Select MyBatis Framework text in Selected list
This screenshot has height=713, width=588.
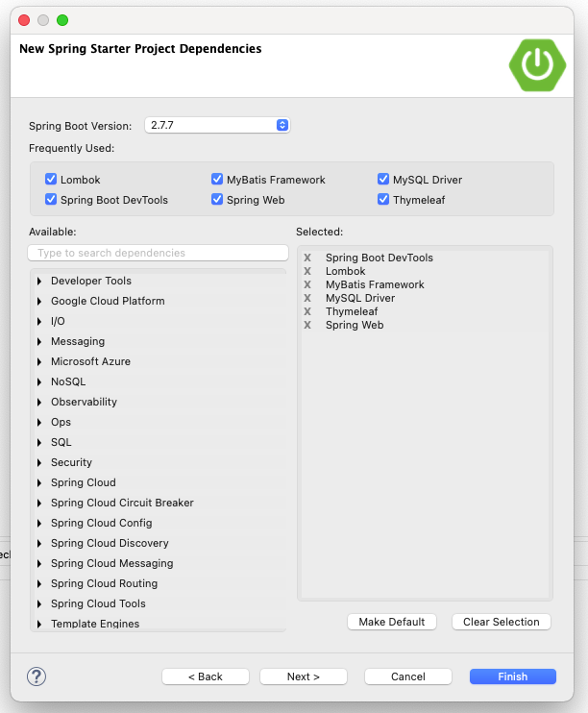pos(375,284)
